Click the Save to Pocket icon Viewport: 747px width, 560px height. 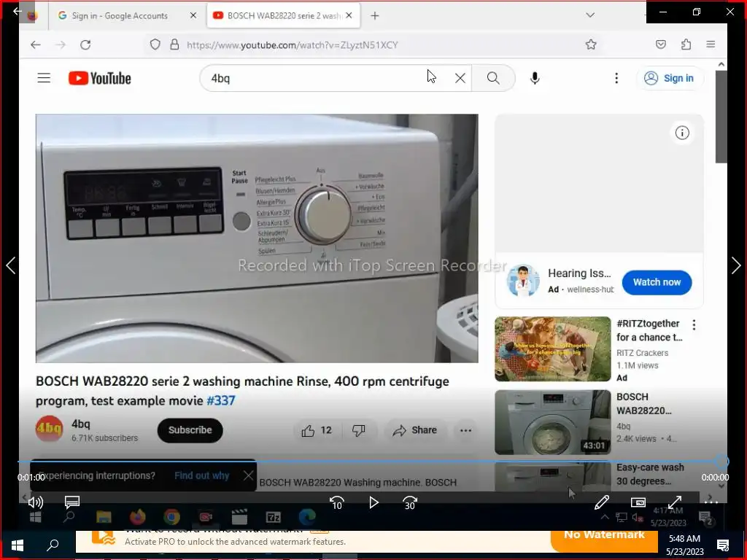pos(660,44)
